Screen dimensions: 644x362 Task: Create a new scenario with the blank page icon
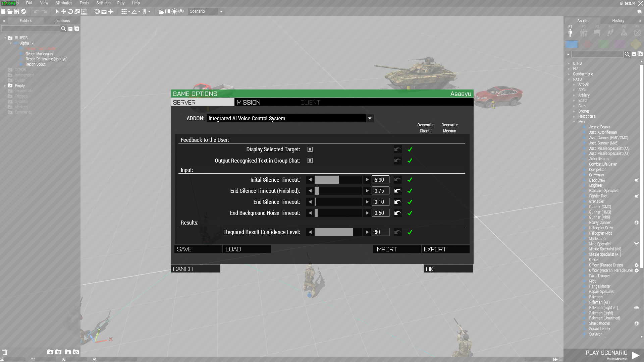click(x=3, y=11)
